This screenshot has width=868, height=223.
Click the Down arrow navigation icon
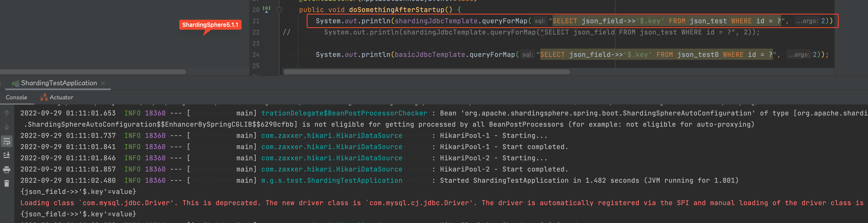pos(7,127)
